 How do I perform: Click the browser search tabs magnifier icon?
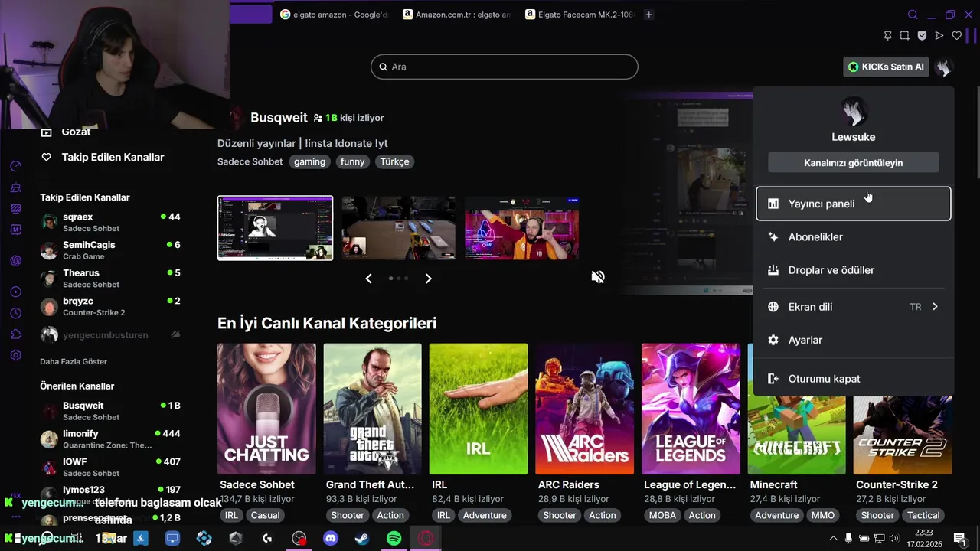913,15
